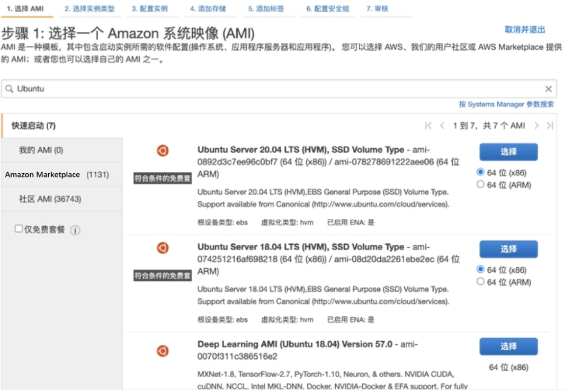Click free tier badge under Ubuntu 18.04
572x392 pixels.
click(x=163, y=275)
